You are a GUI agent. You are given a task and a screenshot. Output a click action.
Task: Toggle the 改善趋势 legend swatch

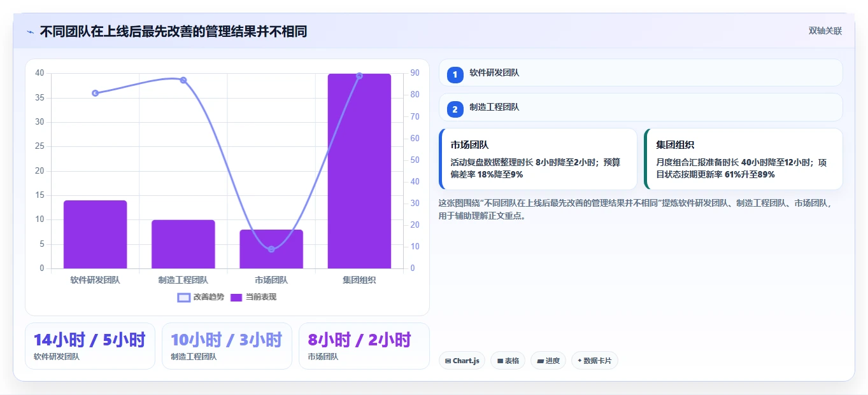(x=184, y=297)
